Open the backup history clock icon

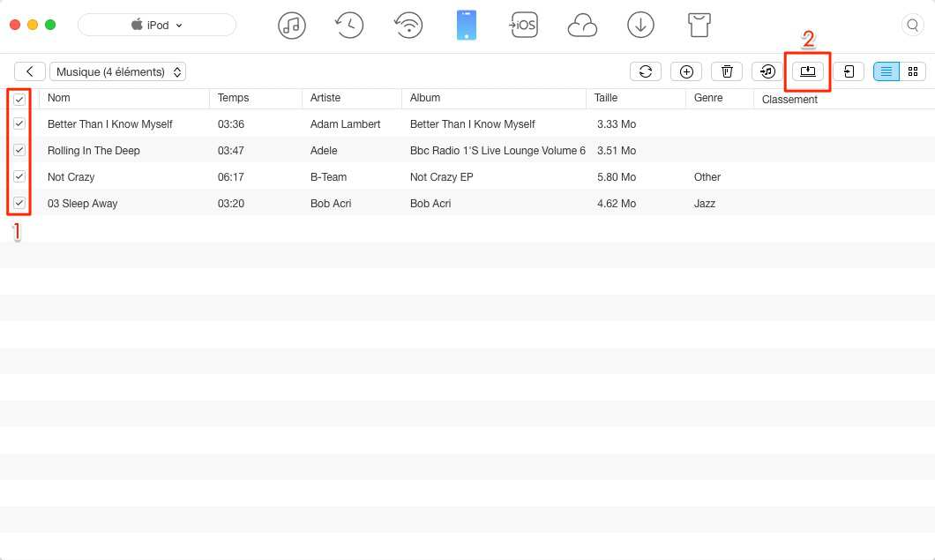(x=349, y=26)
